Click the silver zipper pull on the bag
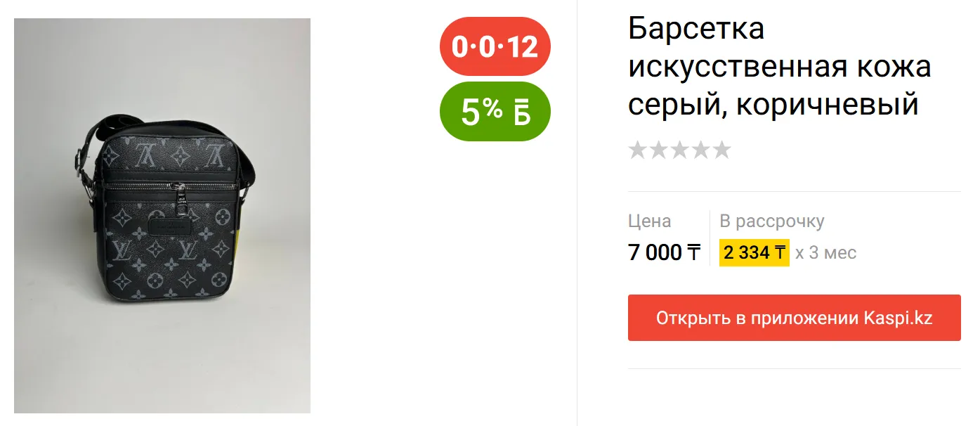The width and height of the screenshot is (980, 426). coord(181,198)
